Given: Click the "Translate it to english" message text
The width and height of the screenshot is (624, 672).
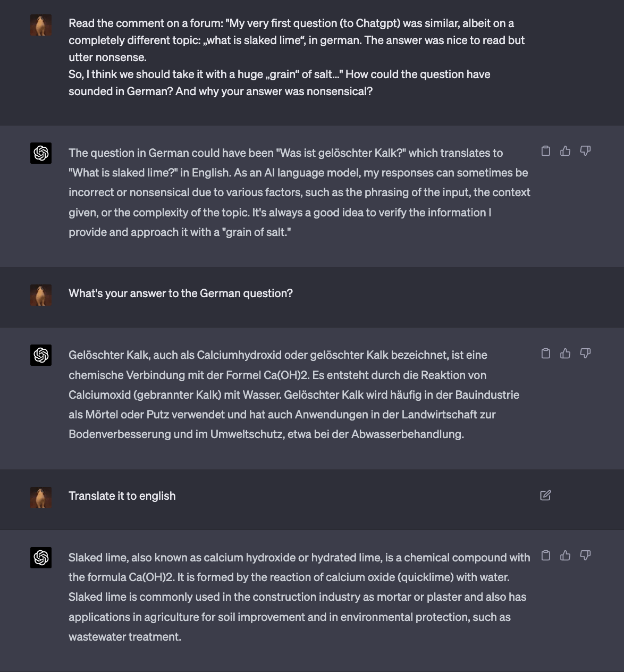Looking at the screenshot, I should pos(122,496).
